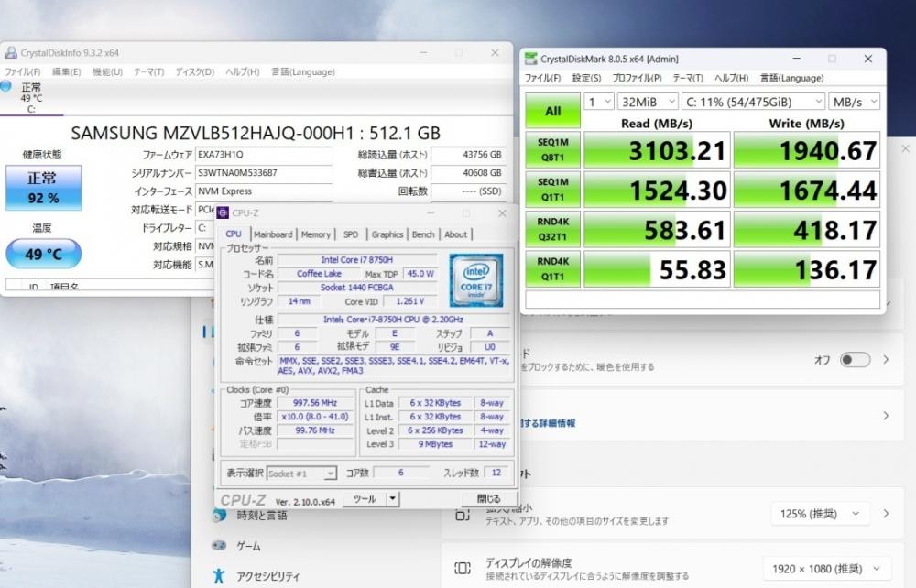
Task: Expand the chevron next to the オフ toggle
Action: tap(886, 360)
